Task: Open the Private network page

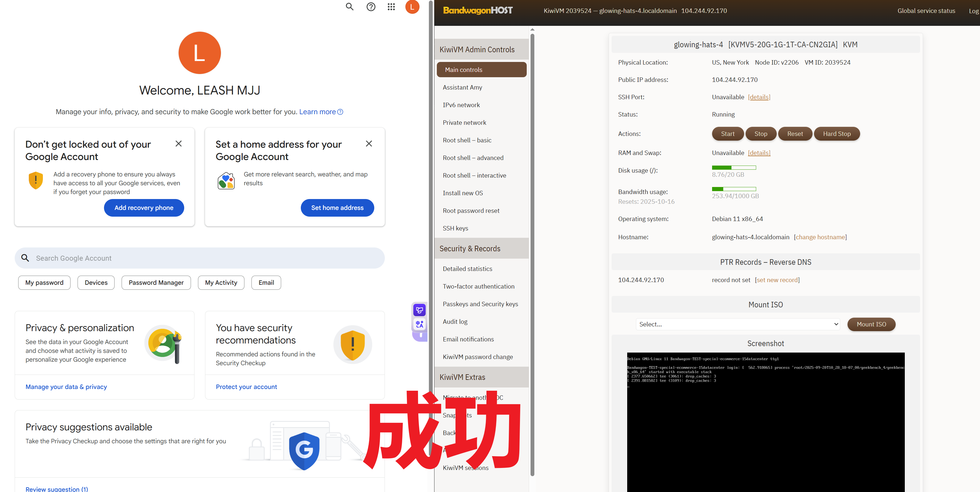Action: 464,122
